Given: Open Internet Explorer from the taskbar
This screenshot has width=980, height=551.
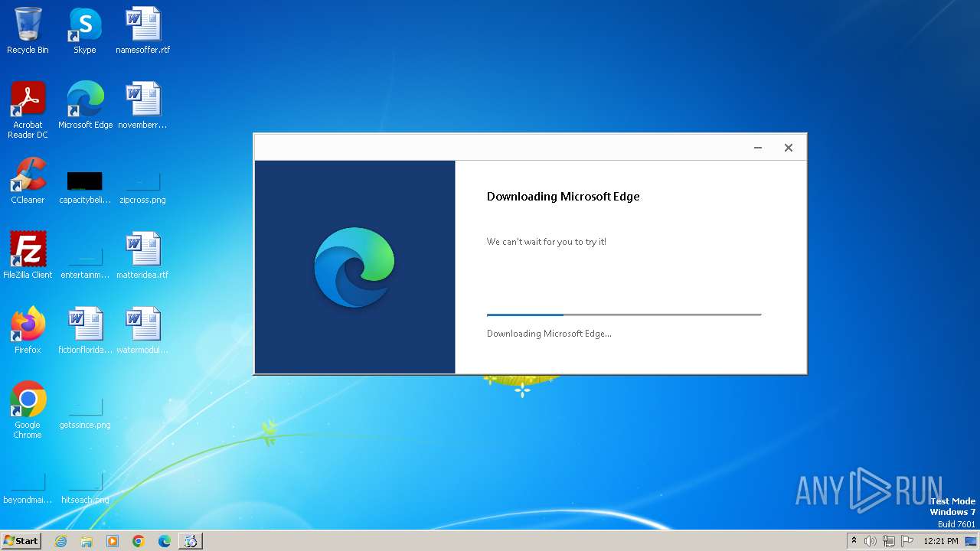Looking at the screenshot, I should (60, 541).
